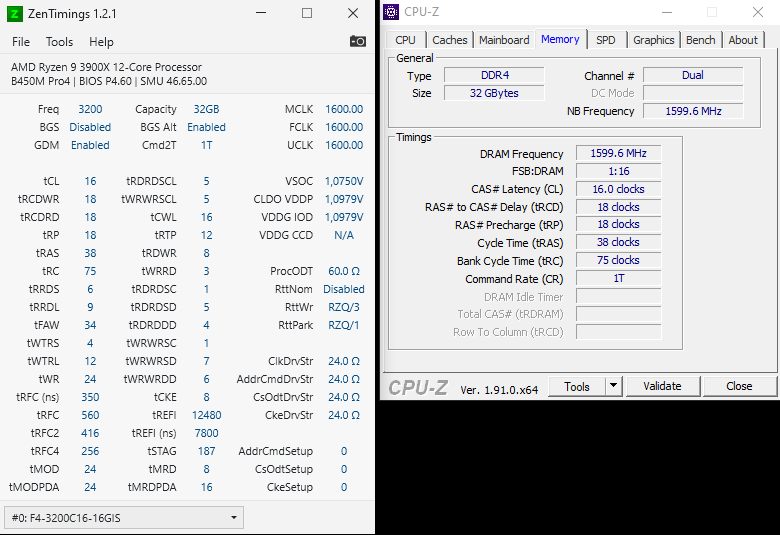Click the CPU-Z version 1.91.0.x64 text
The width and height of the screenshot is (780, 535).
[x=499, y=390]
